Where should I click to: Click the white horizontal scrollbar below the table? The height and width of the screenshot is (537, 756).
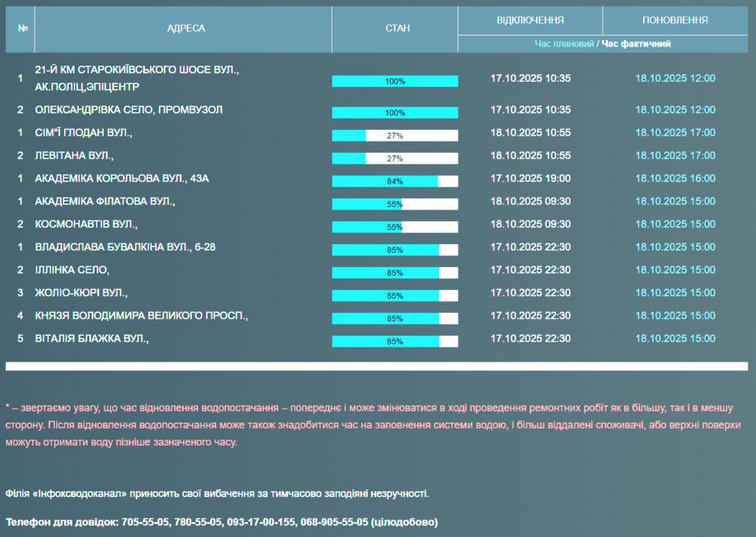377,366
